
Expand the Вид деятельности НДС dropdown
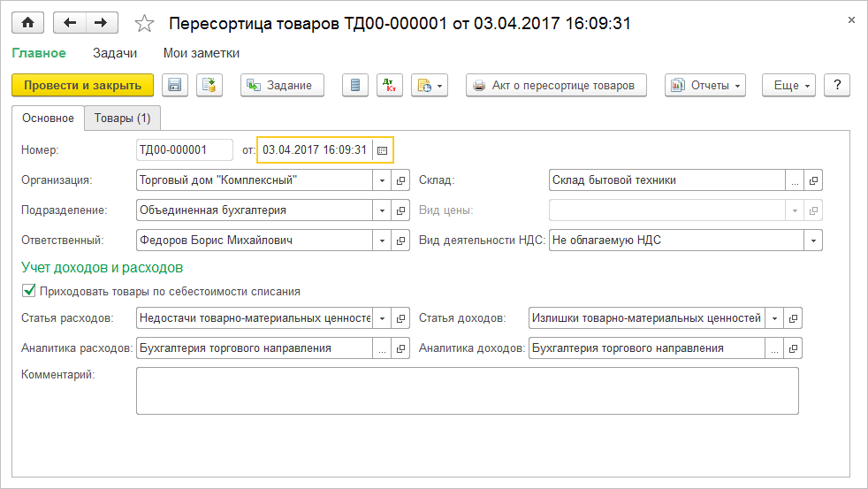pos(812,241)
